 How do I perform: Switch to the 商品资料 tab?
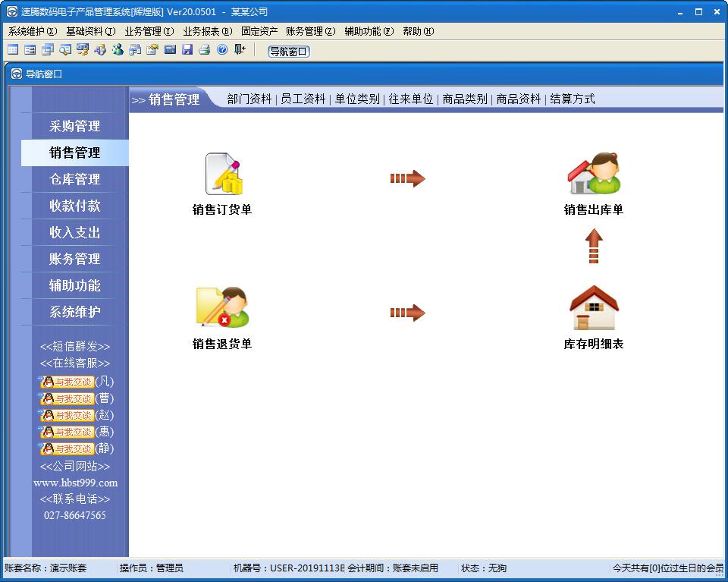coord(519,99)
